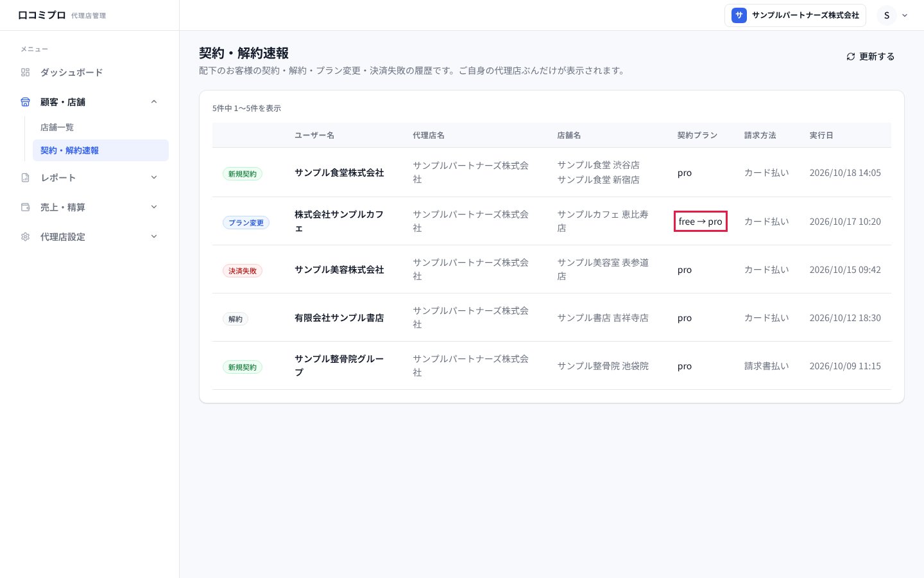This screenshot has height=578, width=924.
Task: Click the date 2026/10/15 09:42
Action: [845, 270]
